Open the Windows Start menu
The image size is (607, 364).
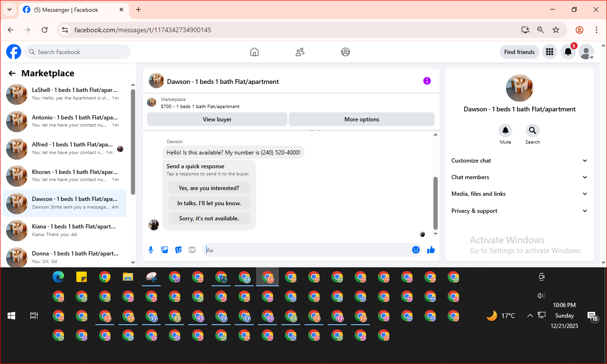(11, 316)
